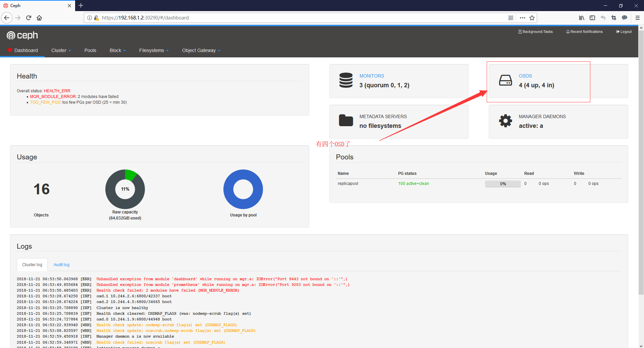Open Recent Notifications
The width and height of the screenshot is (644, 348).
pos(584,32)
